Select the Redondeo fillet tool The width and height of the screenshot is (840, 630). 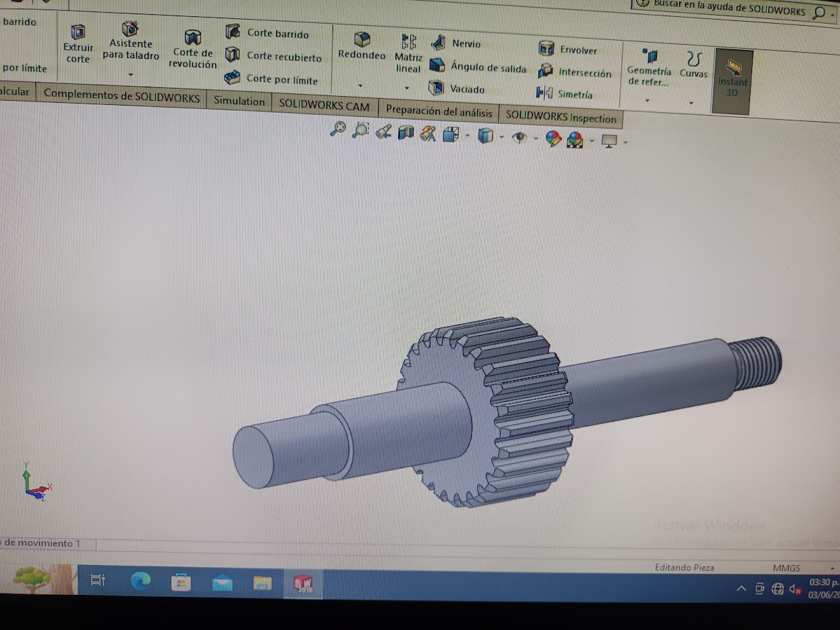(362, 46)
